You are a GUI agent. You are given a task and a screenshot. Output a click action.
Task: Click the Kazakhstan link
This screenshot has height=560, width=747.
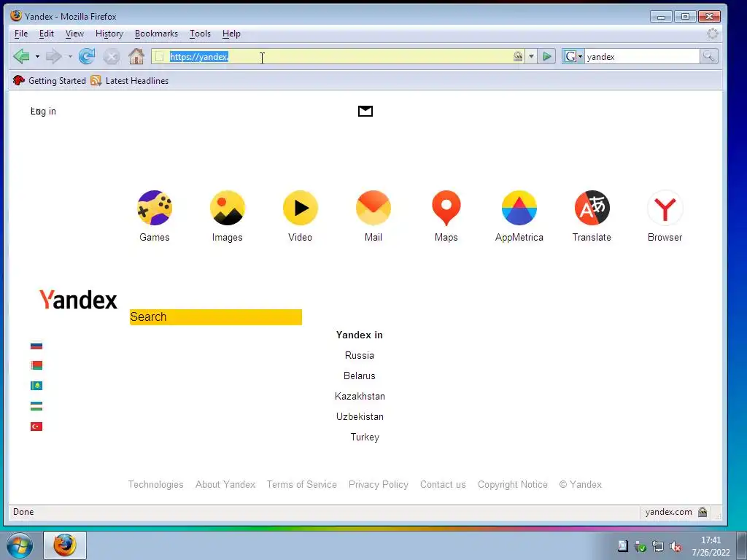coord(360,396)
